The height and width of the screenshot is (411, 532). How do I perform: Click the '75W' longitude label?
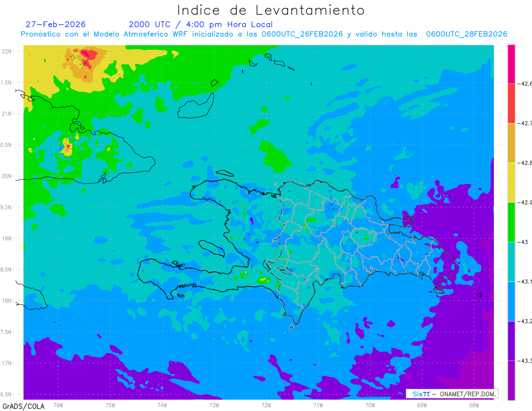point(110,405)
